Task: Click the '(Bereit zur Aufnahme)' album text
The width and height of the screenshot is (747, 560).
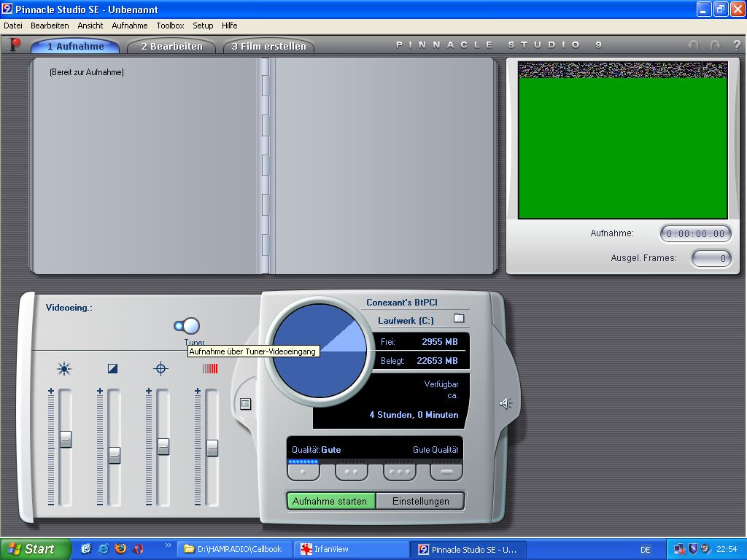Action: pyautogui.click(x=87, y=72)
